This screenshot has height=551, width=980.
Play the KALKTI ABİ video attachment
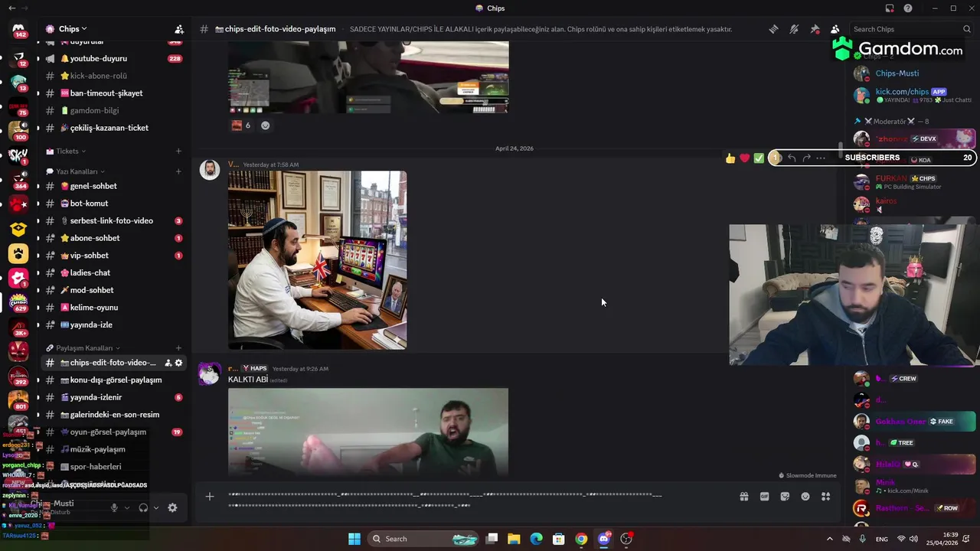click(368, 432)
